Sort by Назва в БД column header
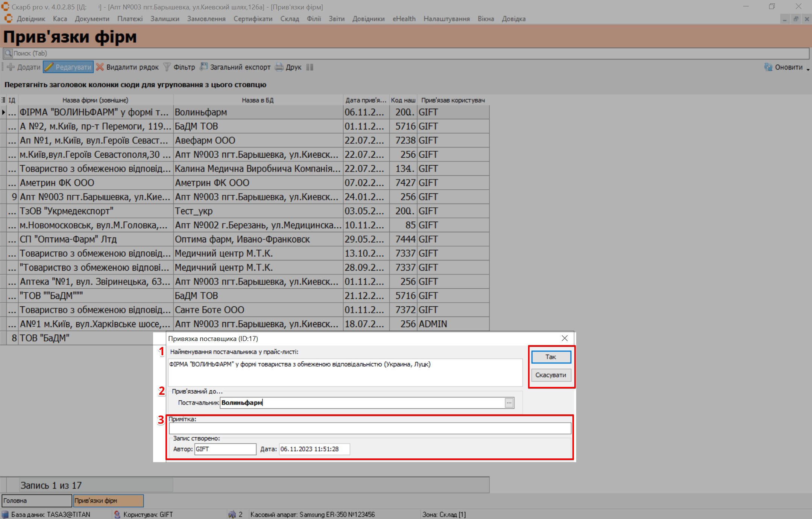The height and width of the screenshot is (519, 812). [258, 100]
